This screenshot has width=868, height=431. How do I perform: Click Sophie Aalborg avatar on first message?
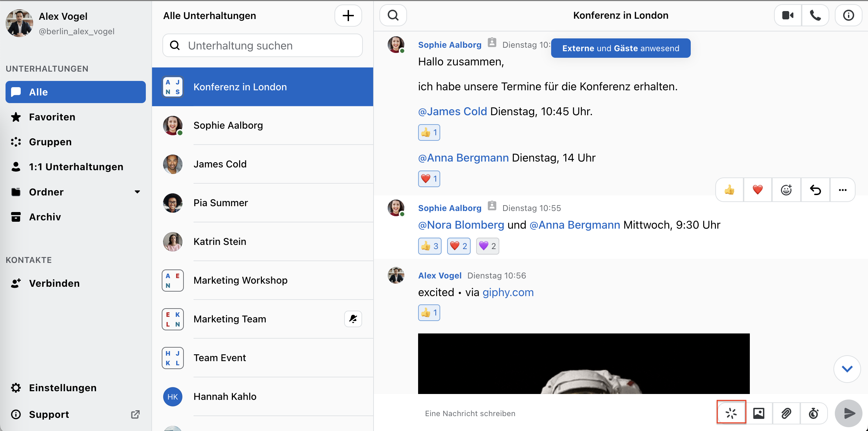click(x=396, y=45)
